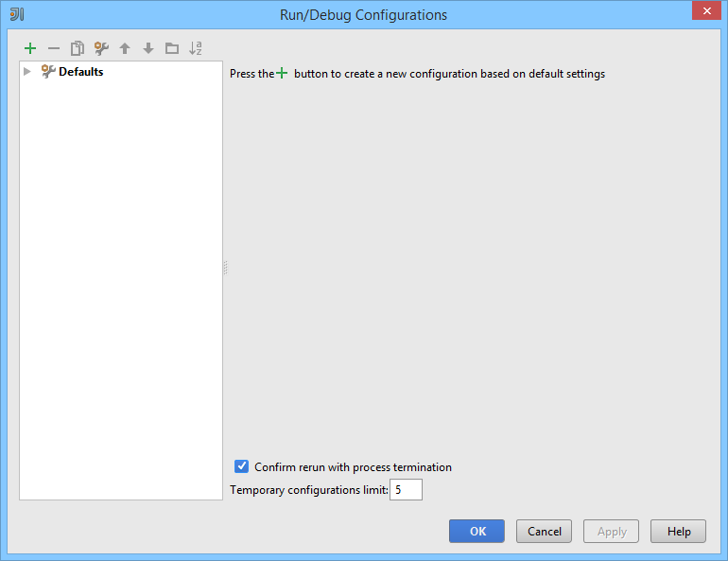Click the IntelliJ logo in the title bar
The height and width of the screenshot is (561, 728).
[17, 14]
